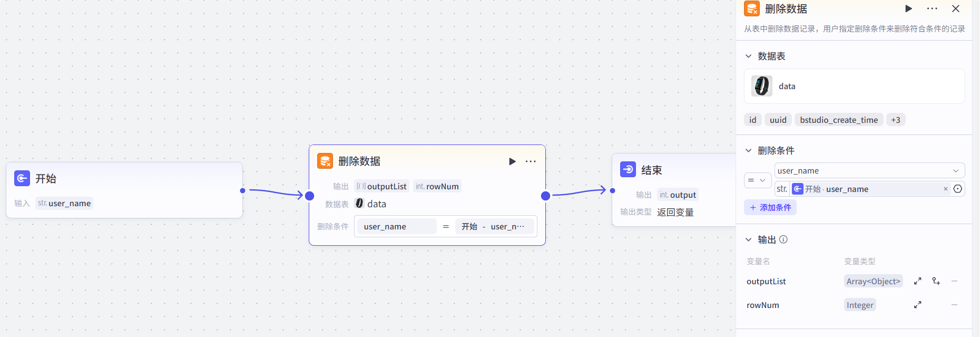The height and width of the screenshot is (337, 980).
Task: Open the panel header ... options menu
Action: point(932,8)
